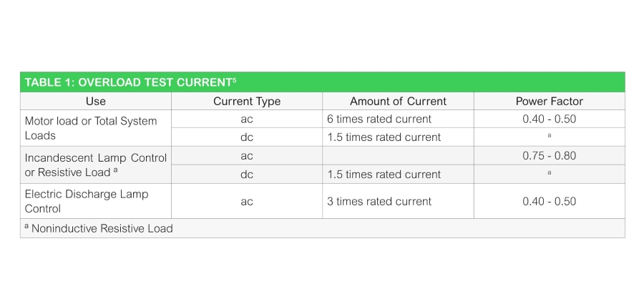
Task: Click the first-row 0.40 - 0.50 power factor cell
Action: coord(549,119)
